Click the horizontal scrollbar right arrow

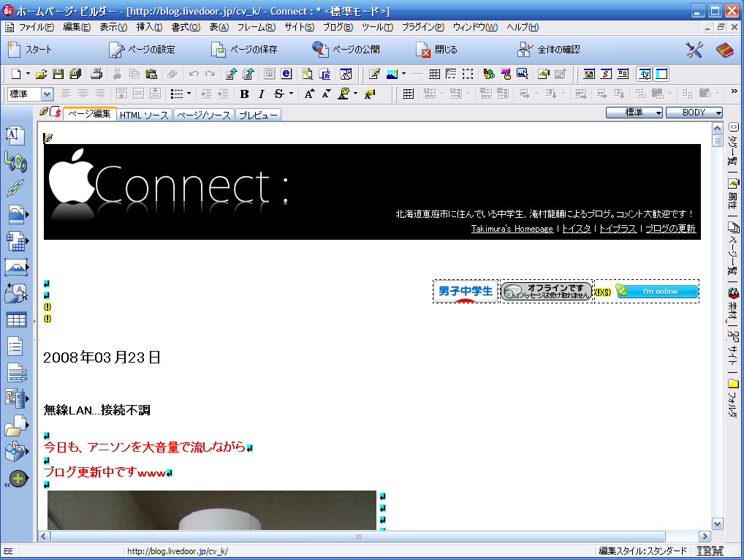[705, 537]
